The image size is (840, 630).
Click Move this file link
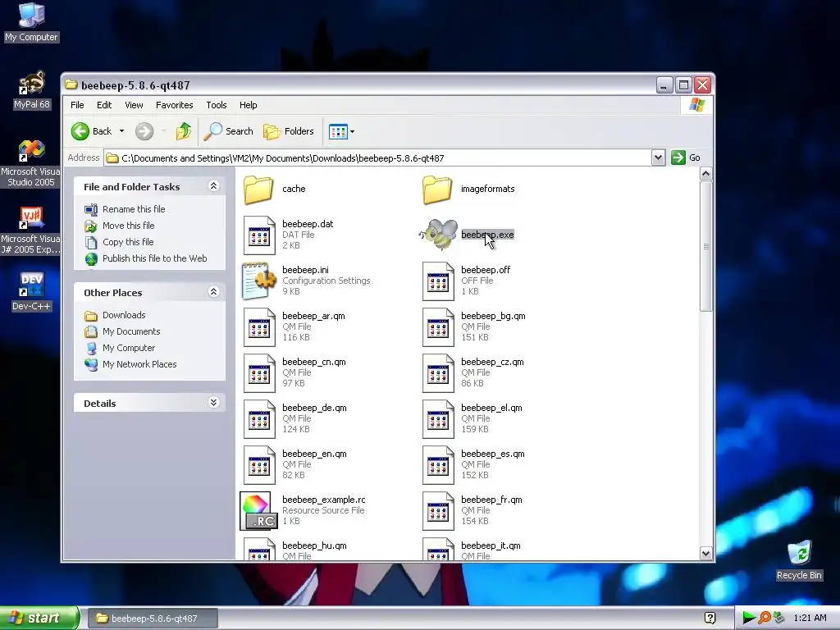pos(129,226)
